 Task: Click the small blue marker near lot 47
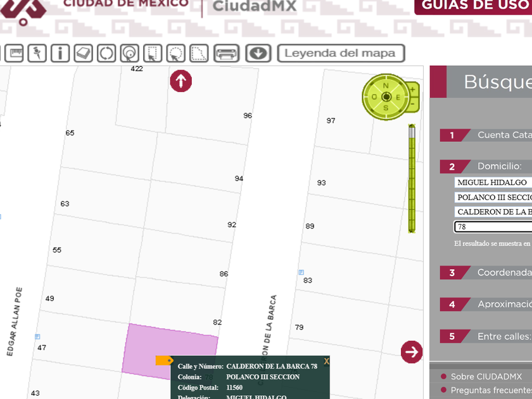[37, 336]
